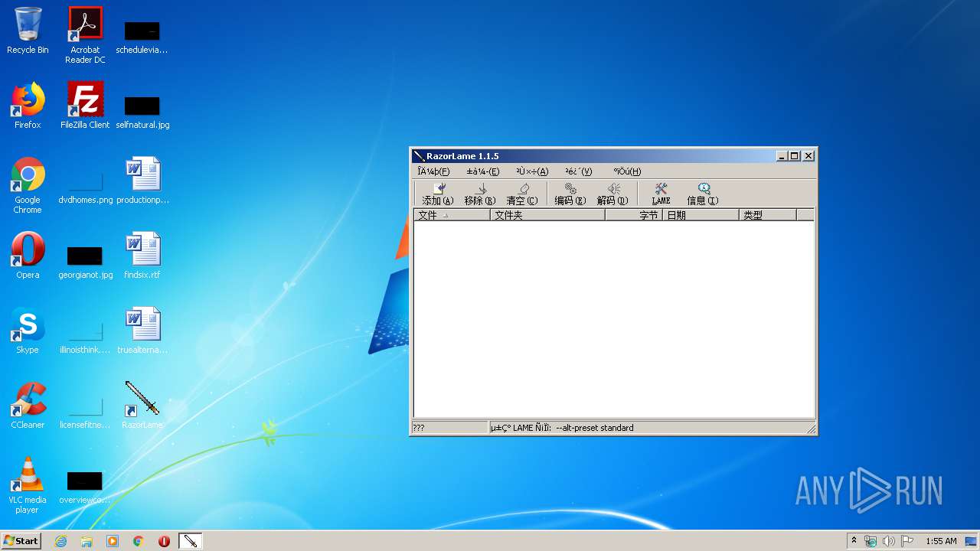980x551 pixels.
Task: Open the menu ending with (E)
Action: pos(483,171)
